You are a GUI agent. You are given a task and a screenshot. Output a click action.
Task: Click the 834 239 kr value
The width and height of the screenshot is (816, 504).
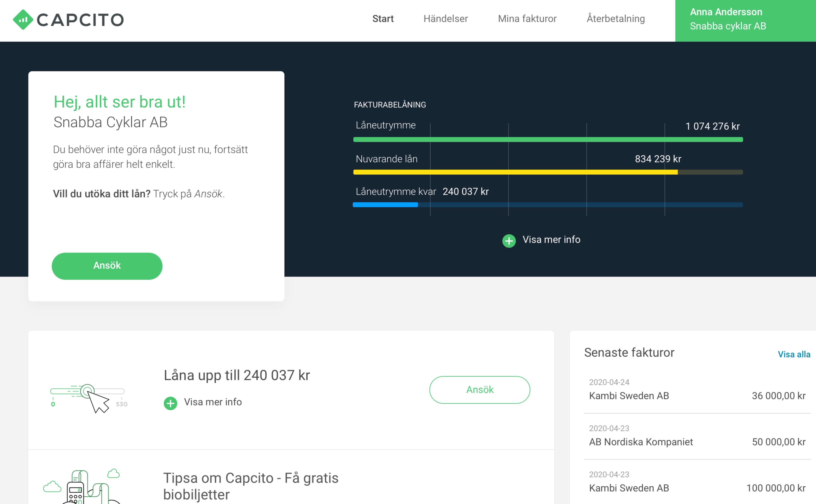[658, 159]
